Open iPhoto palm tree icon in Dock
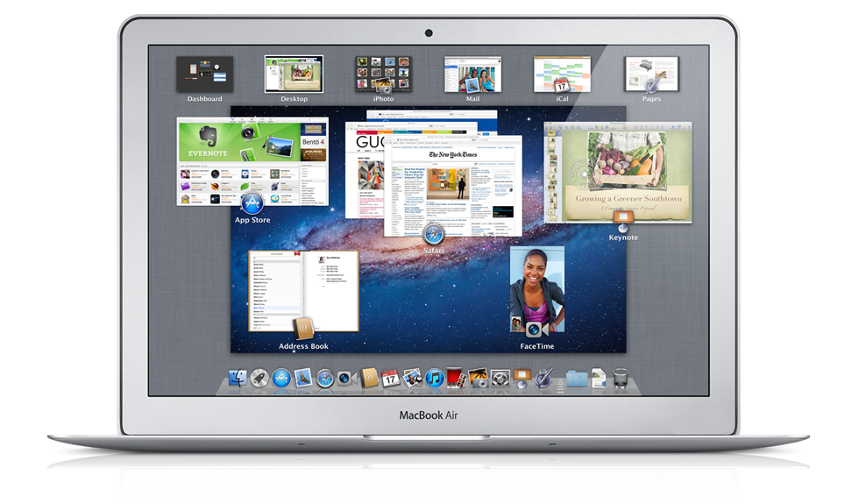This screenshot has height=504, width=859. pos(479,378)
